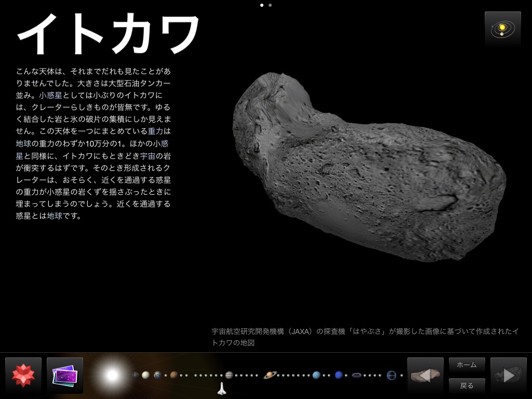Follow the 地球 link in the final sentence
Image resolution: width=532 pixels, height=399 pixels.
[55, 216]
